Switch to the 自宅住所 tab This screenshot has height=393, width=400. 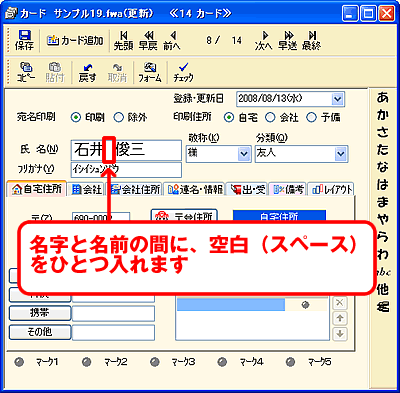click(37, 189)
